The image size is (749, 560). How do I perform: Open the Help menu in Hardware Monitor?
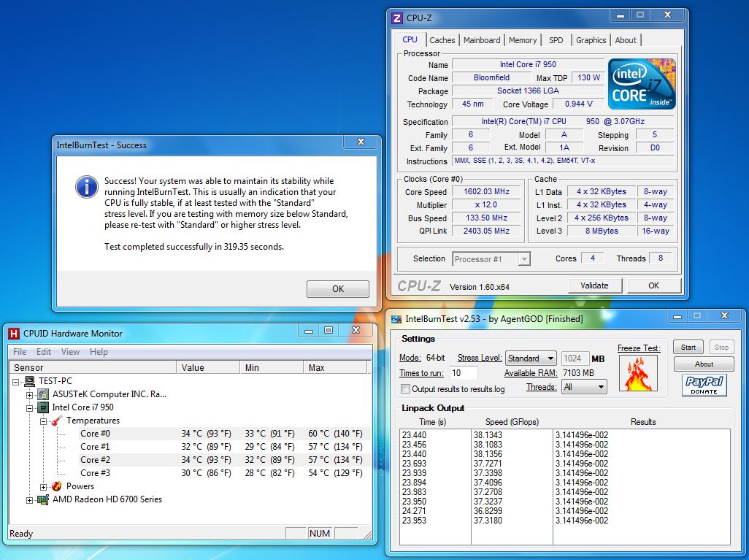99,352
